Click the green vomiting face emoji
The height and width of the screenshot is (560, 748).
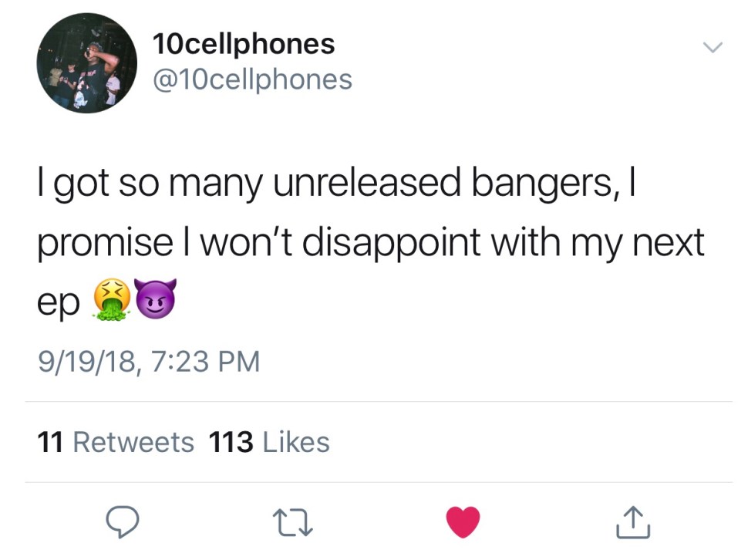tap(112, 301)
